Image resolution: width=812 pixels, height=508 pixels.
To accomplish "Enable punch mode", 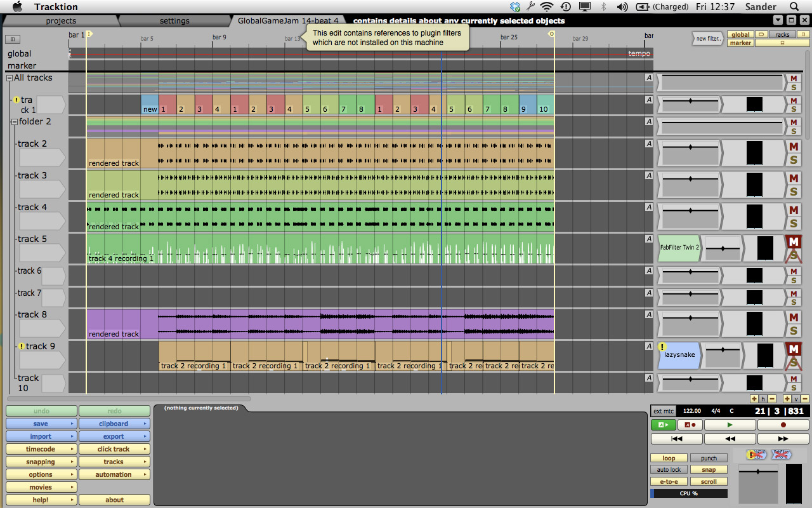I will point(709,458).
